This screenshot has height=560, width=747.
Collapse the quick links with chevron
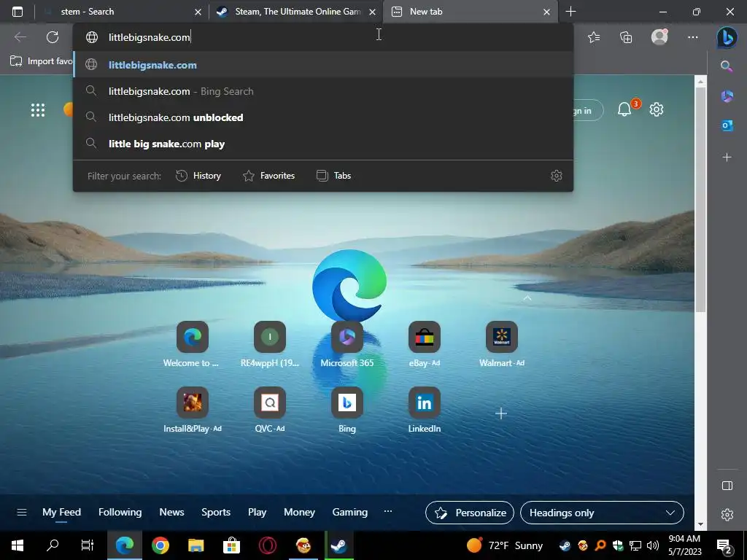click(527, 298)
